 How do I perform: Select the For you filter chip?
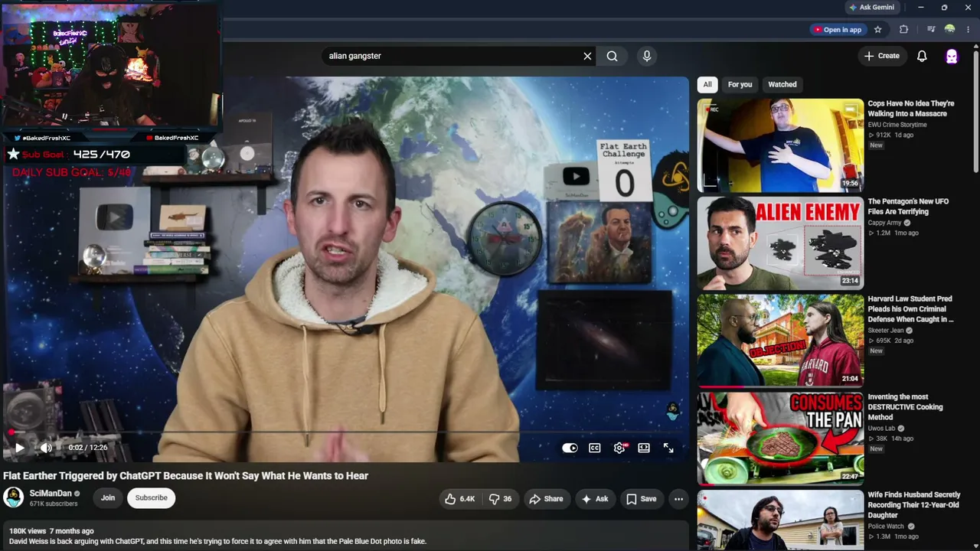(740, 84)
